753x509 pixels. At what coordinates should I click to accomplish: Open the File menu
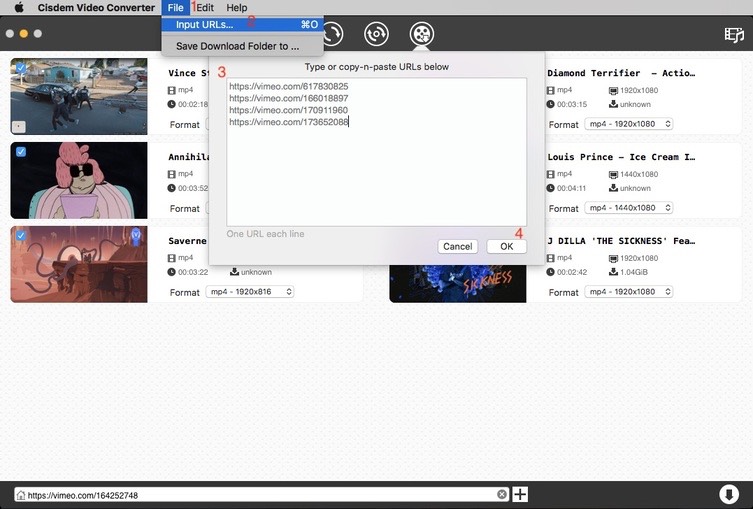[175, 8]
